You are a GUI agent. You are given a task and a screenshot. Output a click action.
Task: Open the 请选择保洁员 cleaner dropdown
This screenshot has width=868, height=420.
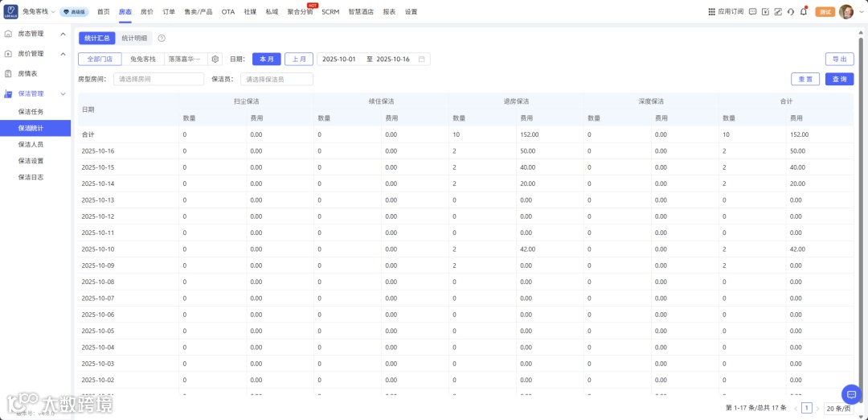[276, 79]
